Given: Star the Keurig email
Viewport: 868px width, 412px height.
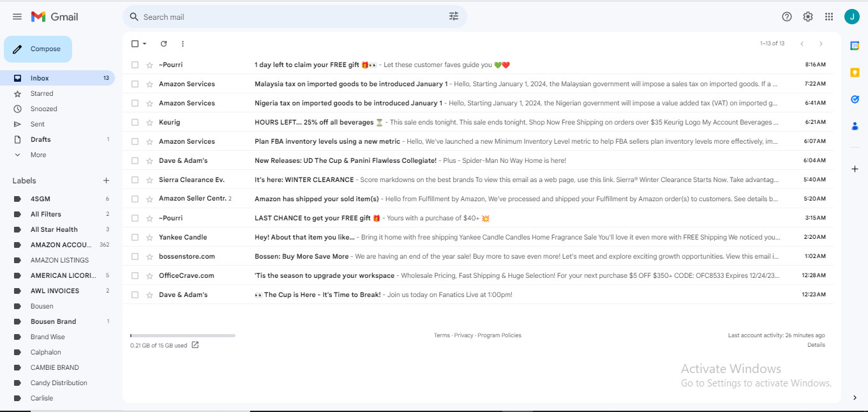Looking at the screenshot, I should 149,122.
